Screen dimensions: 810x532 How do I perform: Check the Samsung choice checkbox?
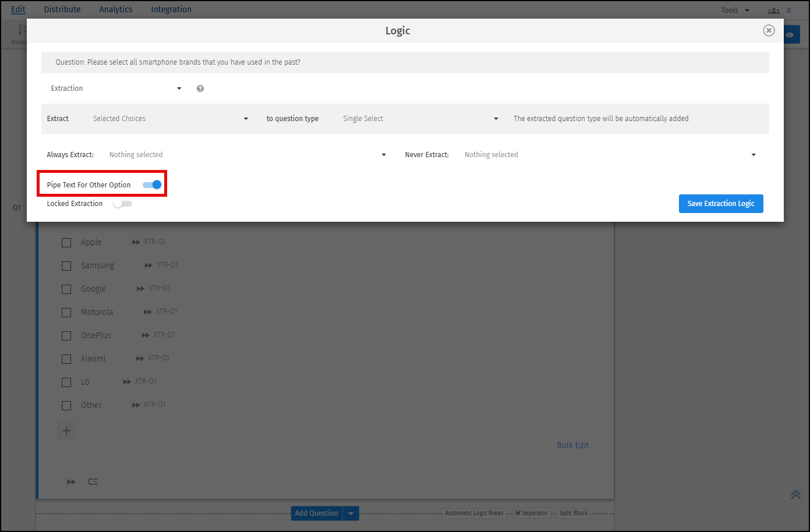tap(66, 265)
